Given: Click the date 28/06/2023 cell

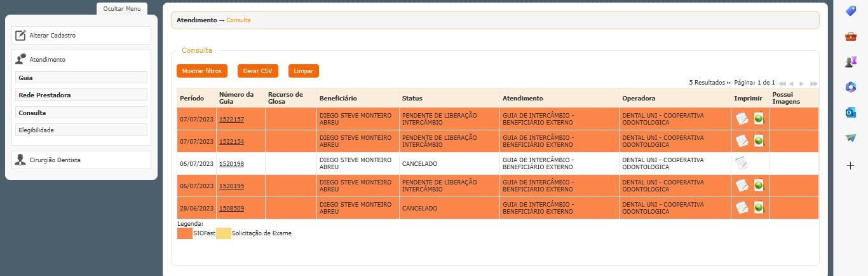Looking at the screenshot, I should 196,209.
